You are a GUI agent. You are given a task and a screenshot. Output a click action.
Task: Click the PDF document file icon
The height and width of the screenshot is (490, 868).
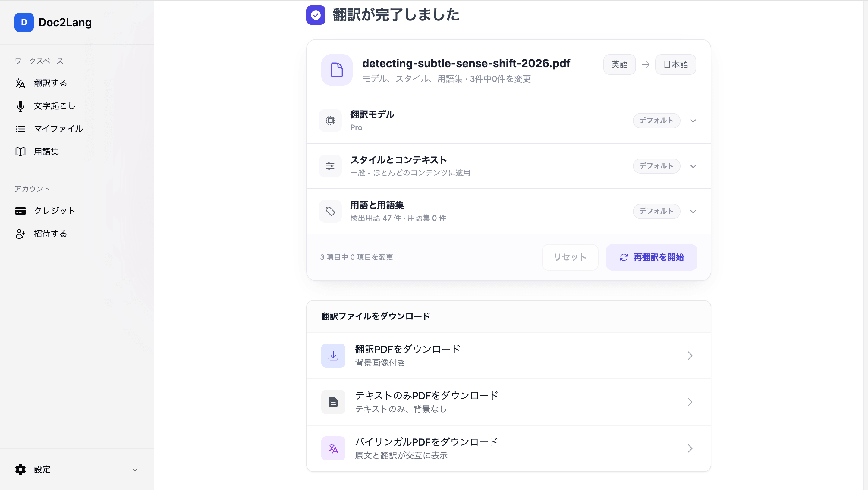(337, 70)
